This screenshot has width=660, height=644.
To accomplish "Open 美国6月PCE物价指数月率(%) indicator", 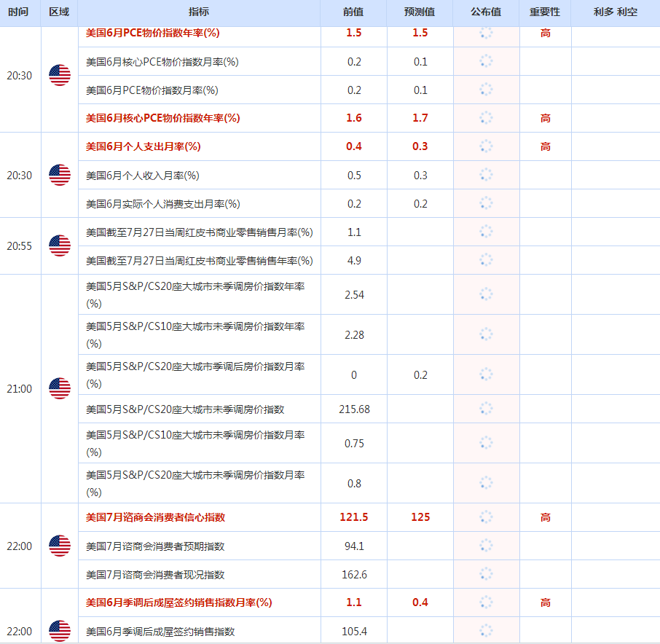I will (x=152, y=90).
